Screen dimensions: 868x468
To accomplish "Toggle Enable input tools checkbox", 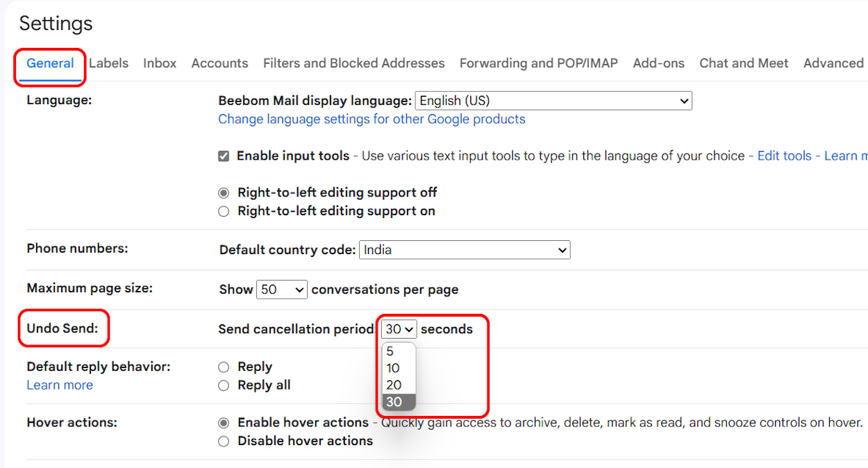I will tap(224, 156).
